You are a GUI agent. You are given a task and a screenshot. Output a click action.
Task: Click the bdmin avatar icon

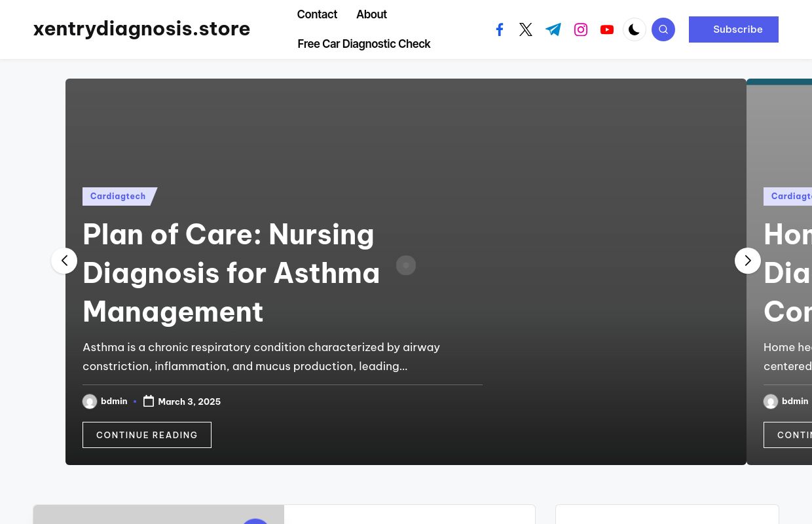(90, 402)
